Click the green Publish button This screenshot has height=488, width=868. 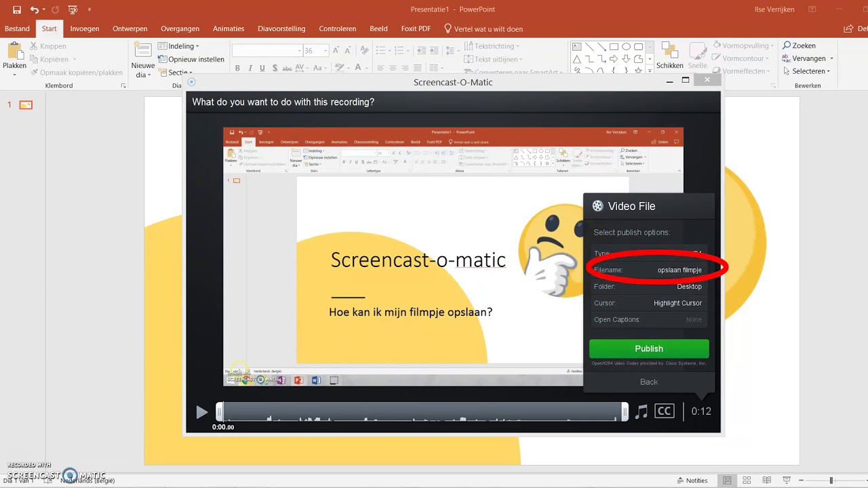(649, 348)
